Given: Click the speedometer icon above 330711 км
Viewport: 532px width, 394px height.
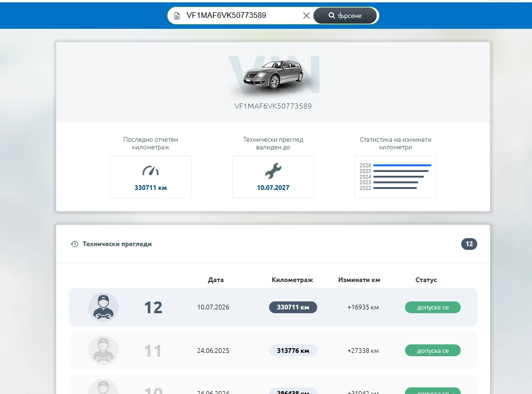Looking at the screenshot, I should tap(151, 171).
